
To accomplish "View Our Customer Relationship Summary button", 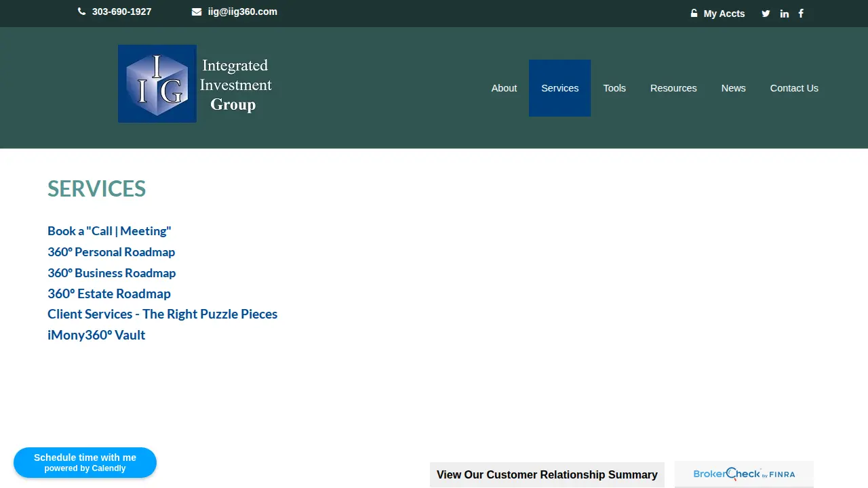I will point(547,474).
